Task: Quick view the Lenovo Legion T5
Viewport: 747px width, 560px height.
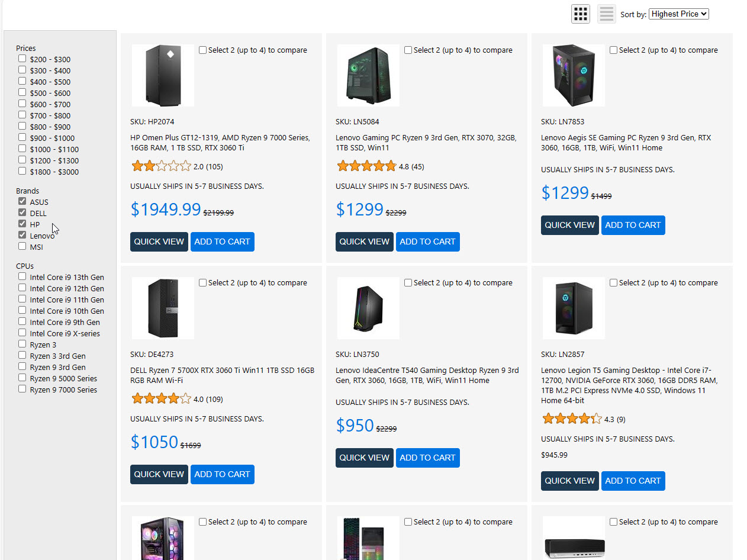Action: click(569, 481)
